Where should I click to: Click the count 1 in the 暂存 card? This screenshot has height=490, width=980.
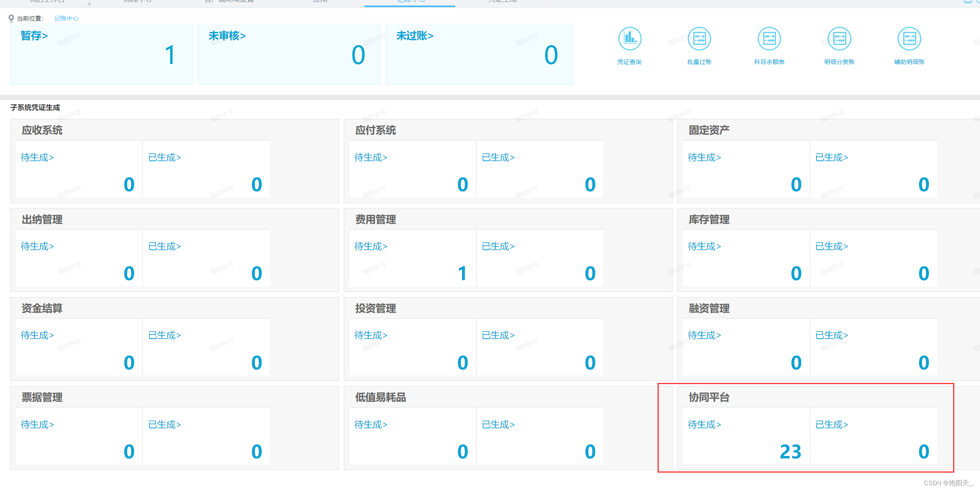[x=170, y=55]
